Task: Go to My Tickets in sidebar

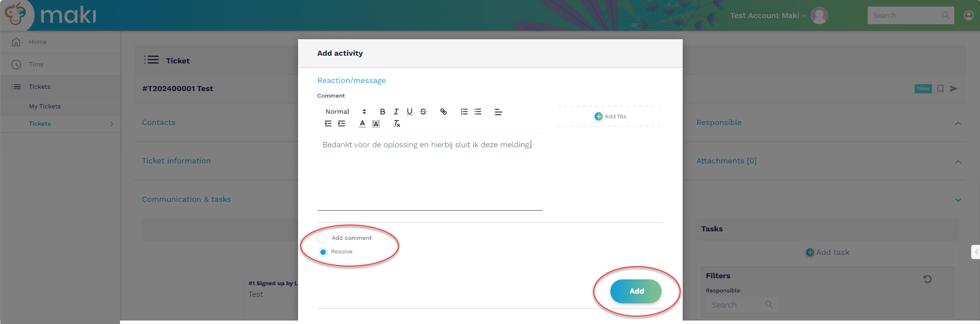Action: click(45, 106)
